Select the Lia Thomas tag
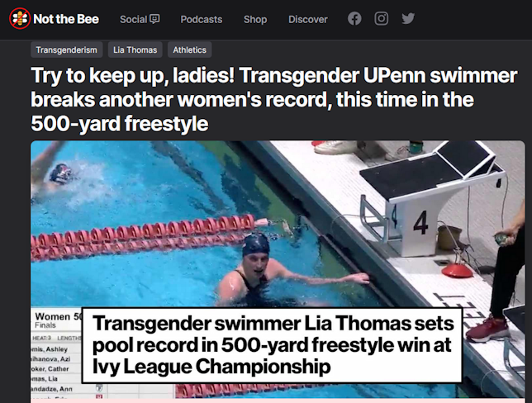Screen dimensions: 532x403 pyautogui.click(x=135, y=50)
